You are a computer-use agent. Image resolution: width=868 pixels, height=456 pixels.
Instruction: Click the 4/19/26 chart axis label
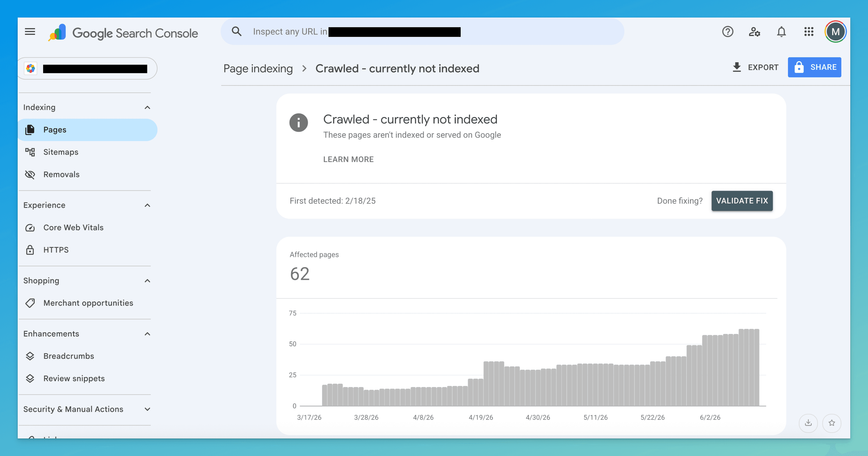tap(481, 418)
